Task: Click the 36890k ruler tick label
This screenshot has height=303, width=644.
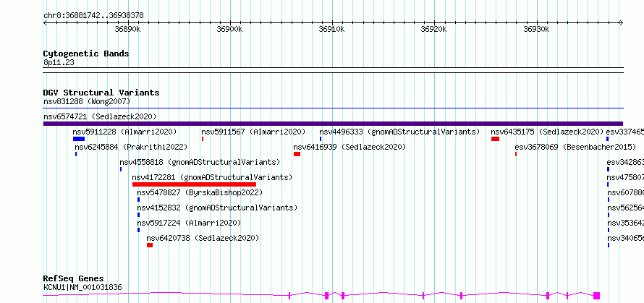Action: 128,29
